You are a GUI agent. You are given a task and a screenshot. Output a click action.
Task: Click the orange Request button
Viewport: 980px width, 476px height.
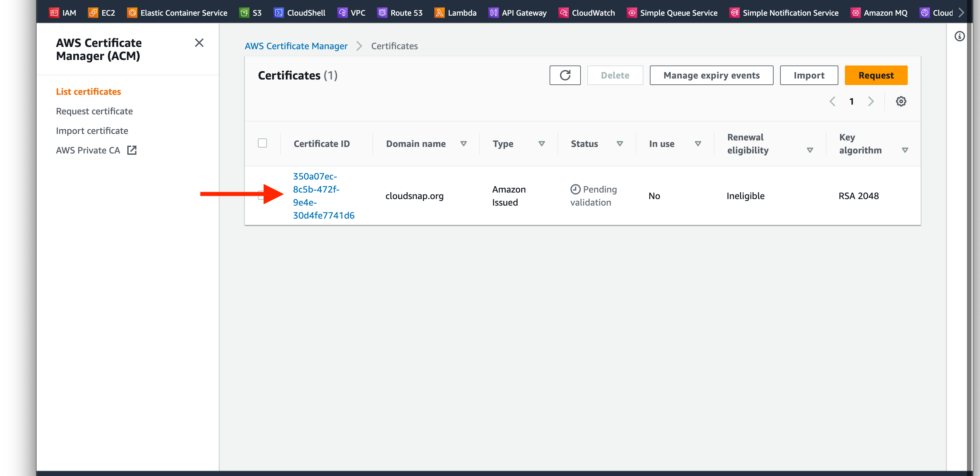point(876,75)
